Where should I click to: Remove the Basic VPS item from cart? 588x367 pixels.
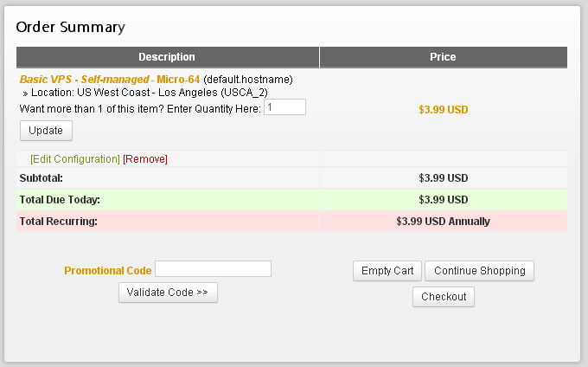pyautogui.click(x=145, y=159)
